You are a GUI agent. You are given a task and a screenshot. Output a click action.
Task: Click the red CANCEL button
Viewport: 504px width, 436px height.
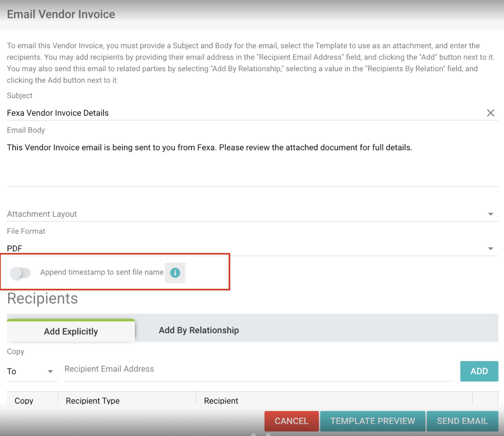291,421
